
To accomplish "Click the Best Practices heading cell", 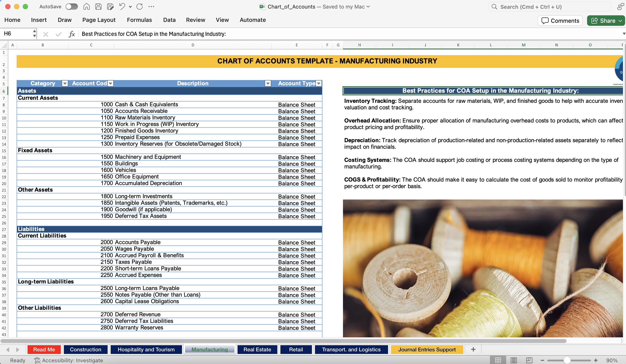I will (483, 91).
